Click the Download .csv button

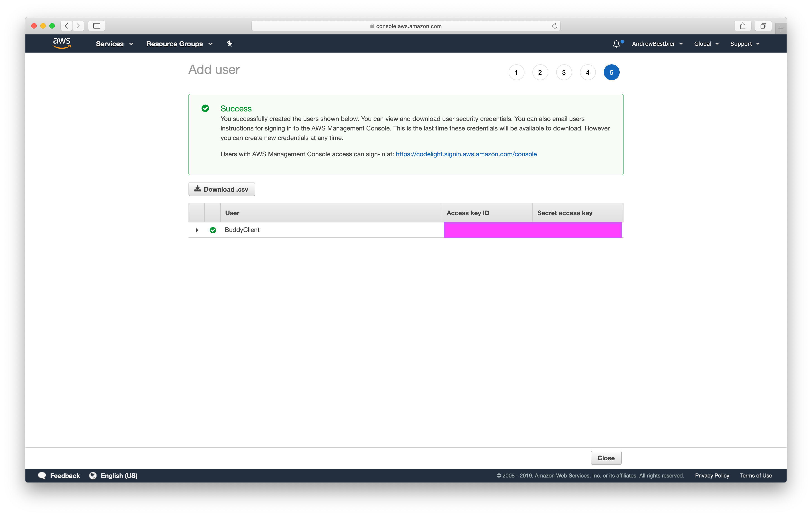[x=222, y=189]
